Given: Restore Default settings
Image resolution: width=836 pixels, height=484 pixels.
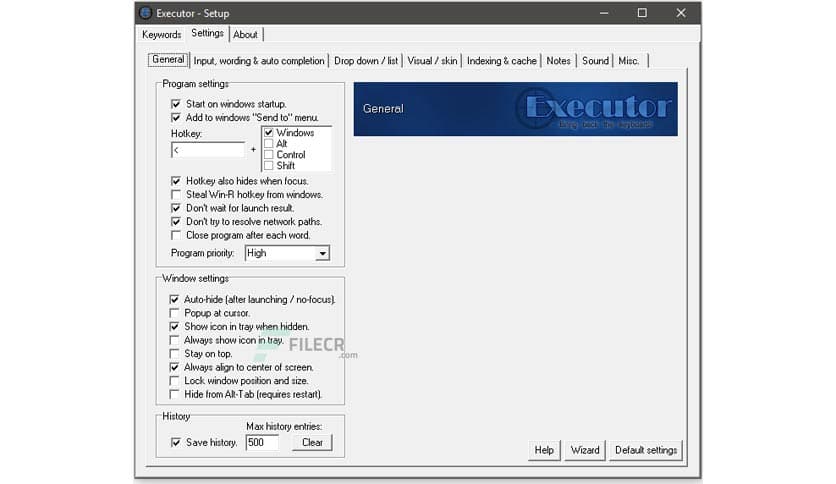Looking at the screenshot, I should tap(646, 450).
